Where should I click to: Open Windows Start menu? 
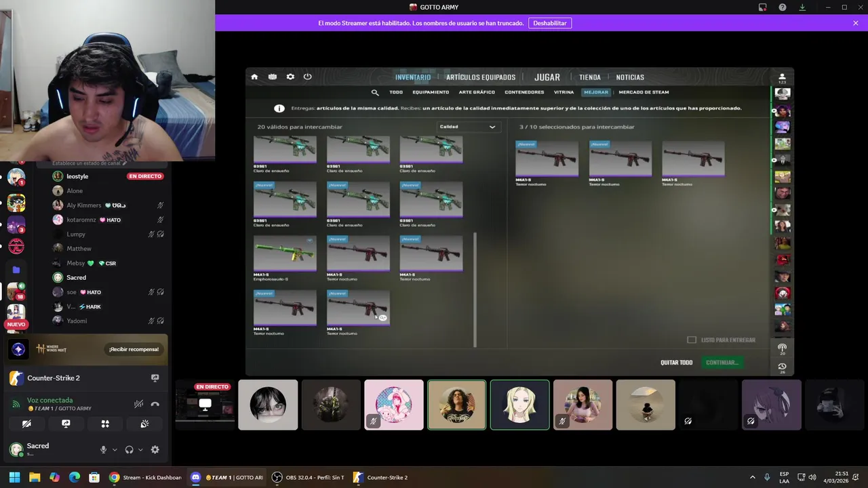pos(14,477)
